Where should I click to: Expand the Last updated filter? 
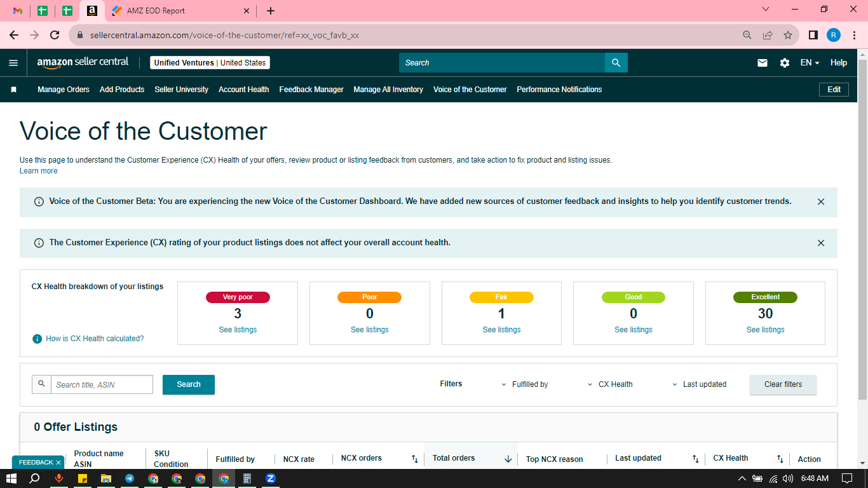(x=699, y=384)
